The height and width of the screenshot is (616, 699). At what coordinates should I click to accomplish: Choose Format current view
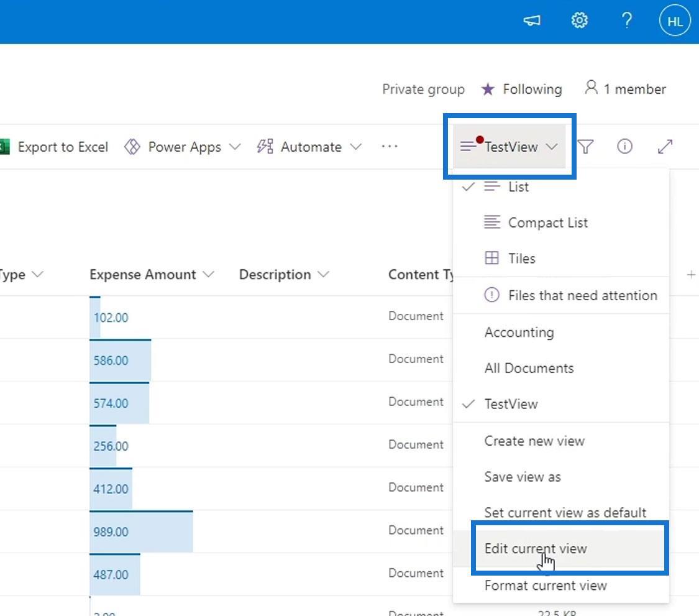(561, 585)
